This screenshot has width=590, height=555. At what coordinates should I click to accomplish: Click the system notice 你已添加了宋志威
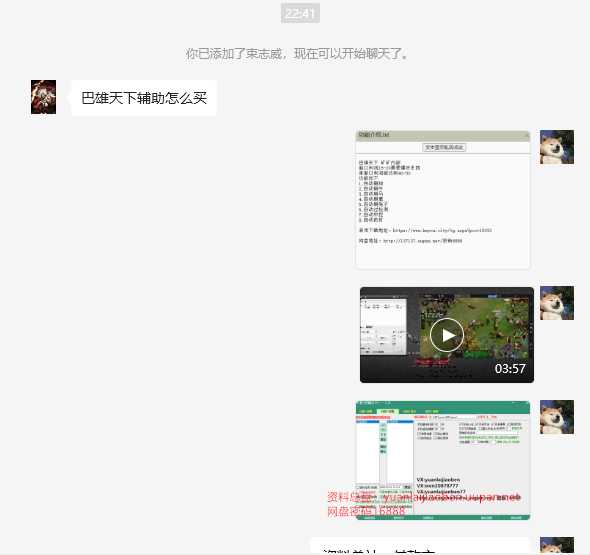pos(297,54)
